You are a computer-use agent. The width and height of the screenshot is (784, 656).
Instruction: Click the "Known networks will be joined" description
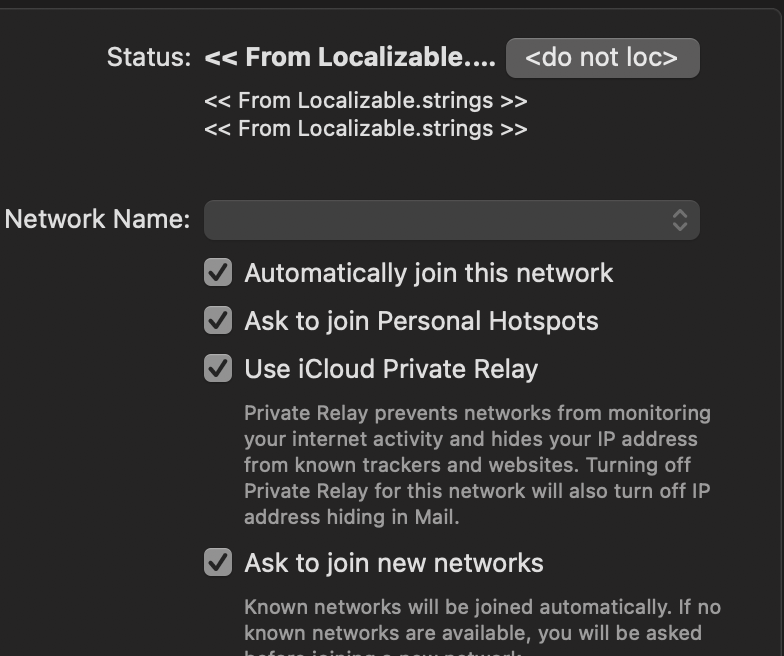pyautogui.click(x=482, y=620)
